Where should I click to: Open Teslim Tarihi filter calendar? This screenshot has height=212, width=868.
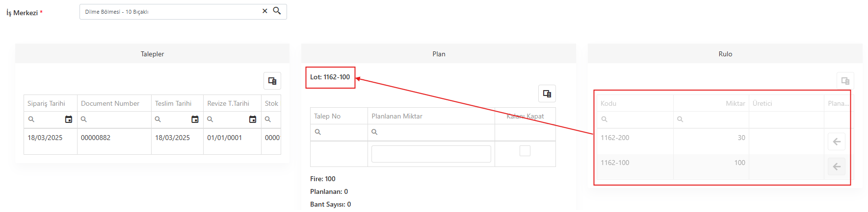[x=195, y=119]
